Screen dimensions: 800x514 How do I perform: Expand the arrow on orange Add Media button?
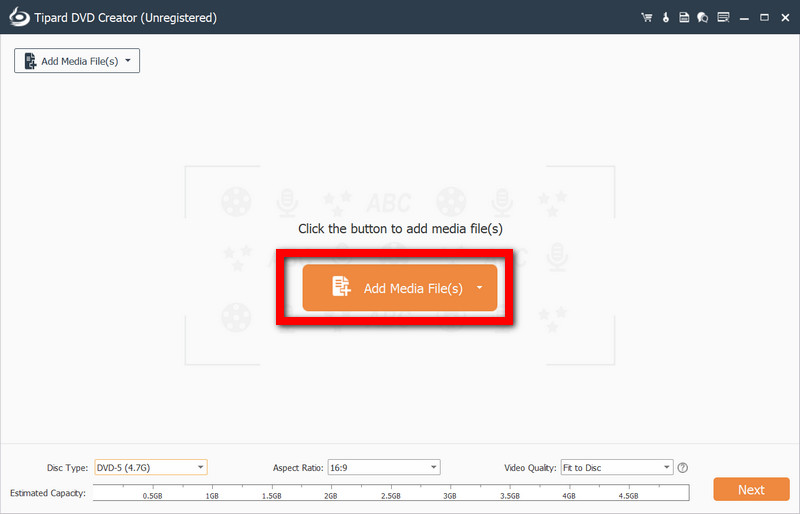click(480, 287)
